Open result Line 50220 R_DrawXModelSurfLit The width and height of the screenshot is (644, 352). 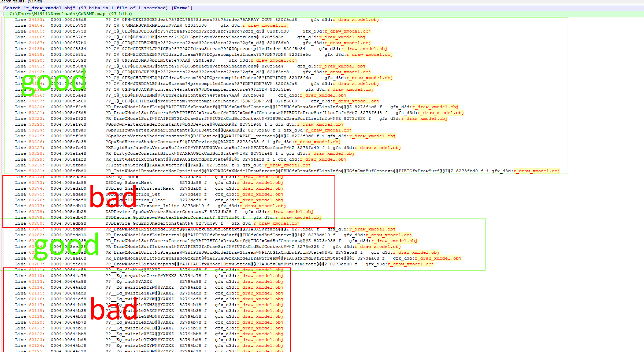tap(237, 107)
